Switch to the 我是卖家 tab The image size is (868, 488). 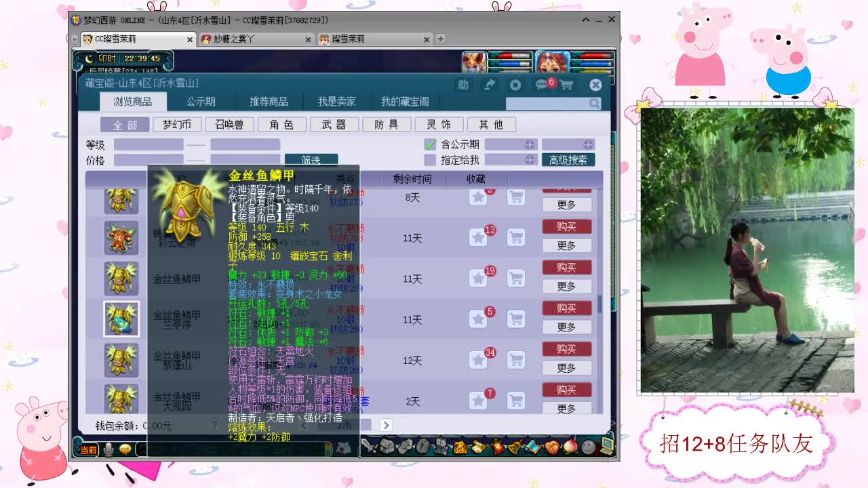[x=336, y=102]
